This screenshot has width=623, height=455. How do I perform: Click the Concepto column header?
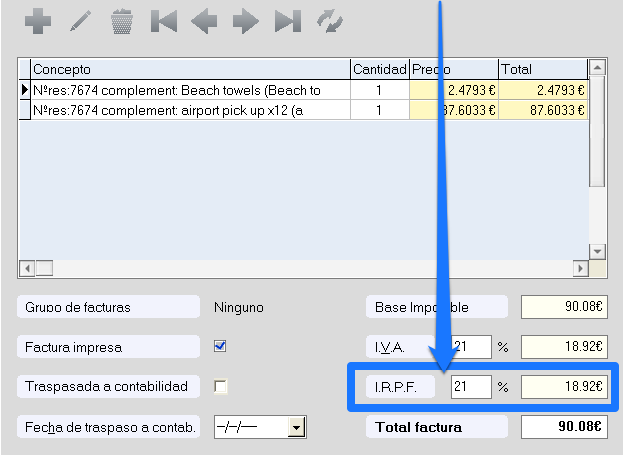(190, 69)
